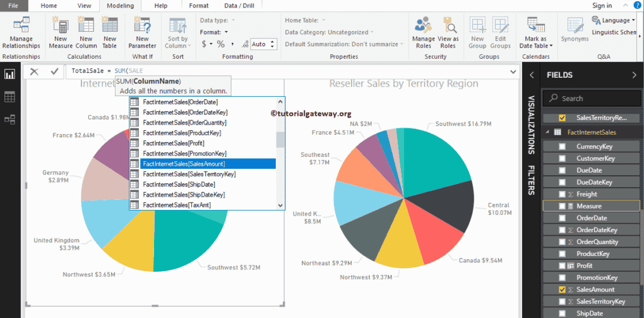Collapse the FactInternetSales table
644x318 pixels.
pos(547,133)
